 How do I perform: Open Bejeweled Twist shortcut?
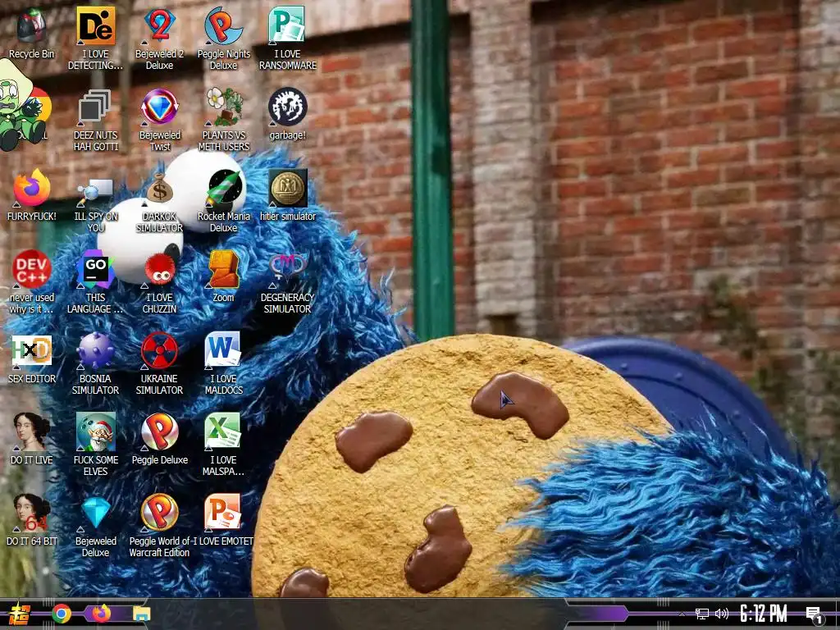tap(159, 106)
